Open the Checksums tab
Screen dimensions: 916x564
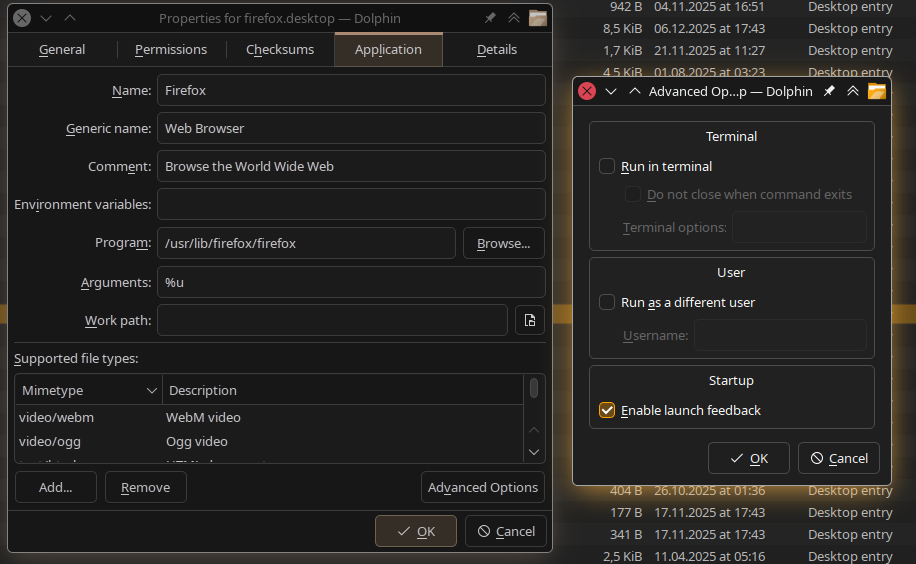click(x=280, y=49)
